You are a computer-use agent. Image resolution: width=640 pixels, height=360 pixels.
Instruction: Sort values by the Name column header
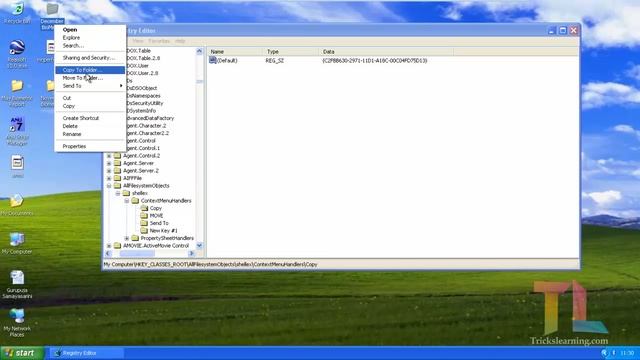coord(235,51)
